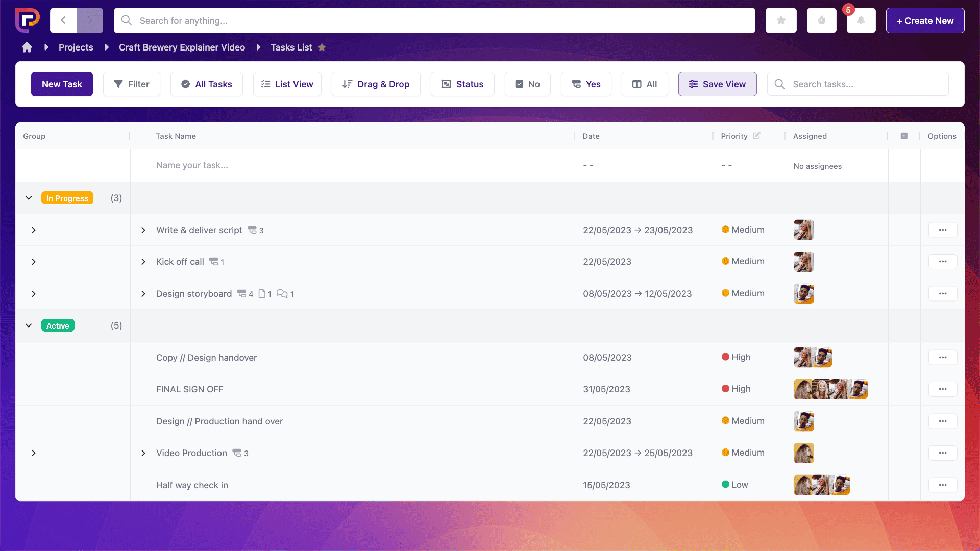Open favorites star icon in top bar
The image size is (980, 551).
(781, 20)
